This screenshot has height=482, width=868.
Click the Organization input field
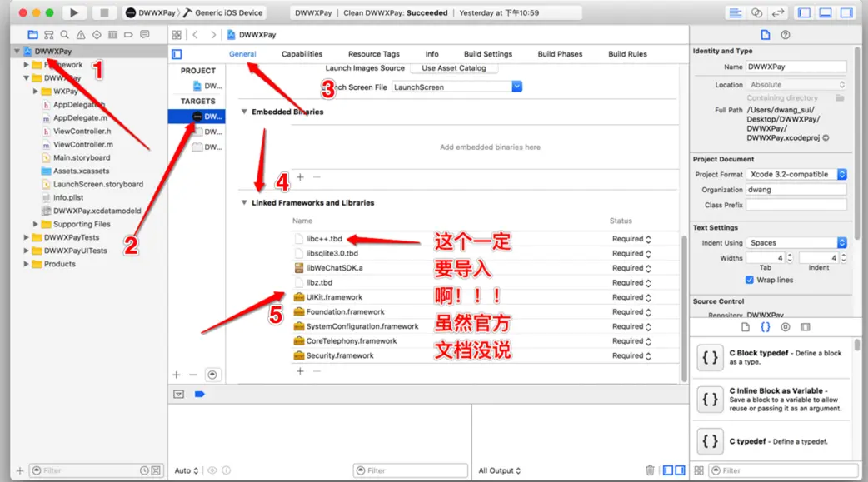coord(796,190)
